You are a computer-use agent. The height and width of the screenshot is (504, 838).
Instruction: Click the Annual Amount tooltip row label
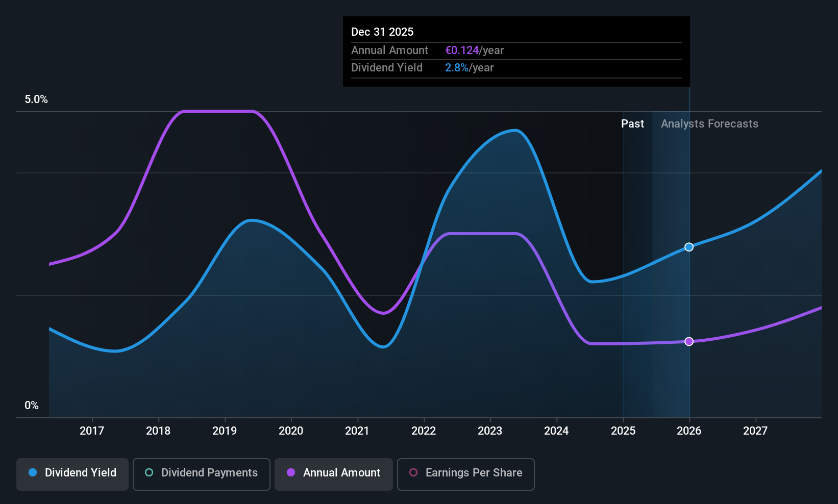pyautogui.click(x=390, y=51)
